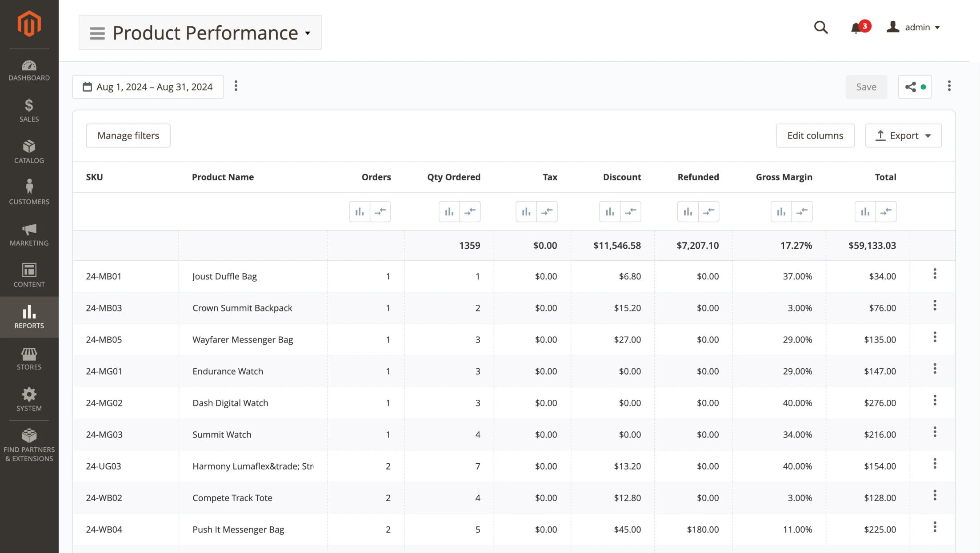This screenshot has width=980, height=553.
Task: Open the Catalog sidebar section
Action: tap(29, 151)
